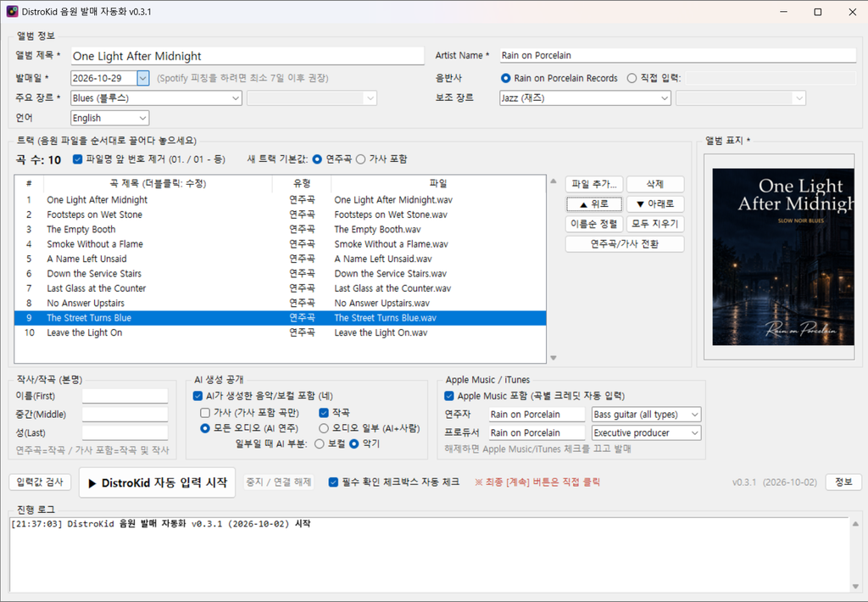The height and width of the screenshot is (602, 868).
Task: Select the 보컬 AI part radio
Action: pos(320,443)
